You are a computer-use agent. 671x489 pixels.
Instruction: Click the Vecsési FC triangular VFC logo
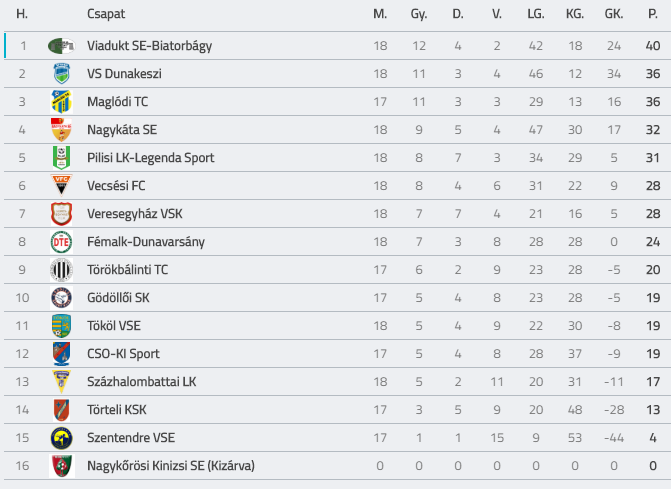61,186
